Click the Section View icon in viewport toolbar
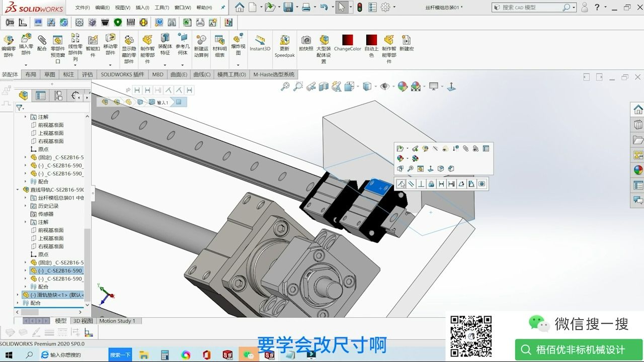This screenshot has width=644, height=362. pyautogui.click(x=324, y=86)
